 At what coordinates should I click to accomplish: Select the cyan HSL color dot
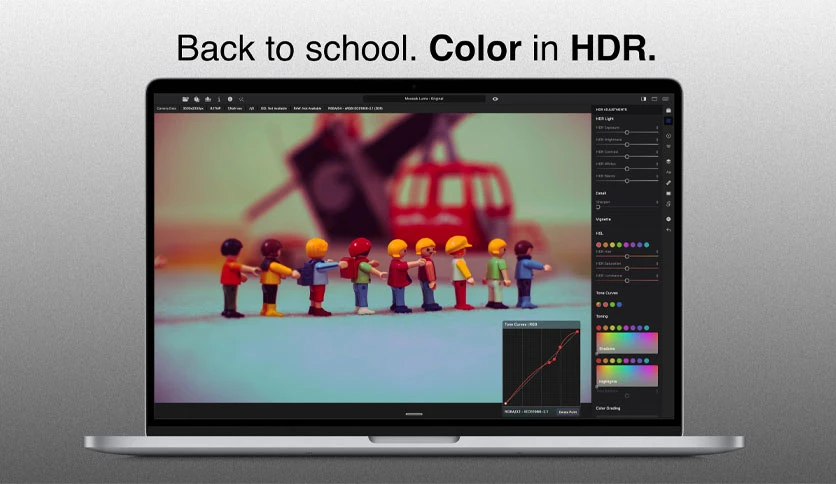647,245
